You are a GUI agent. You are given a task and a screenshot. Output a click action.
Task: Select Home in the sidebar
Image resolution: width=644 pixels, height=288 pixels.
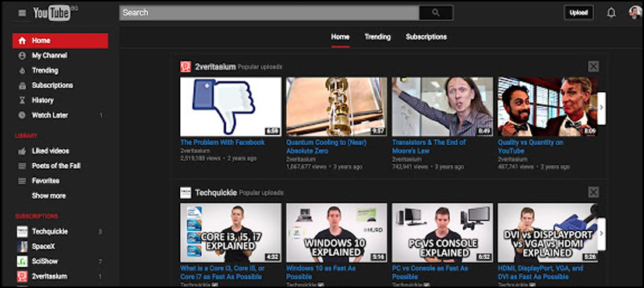(60, 41)
